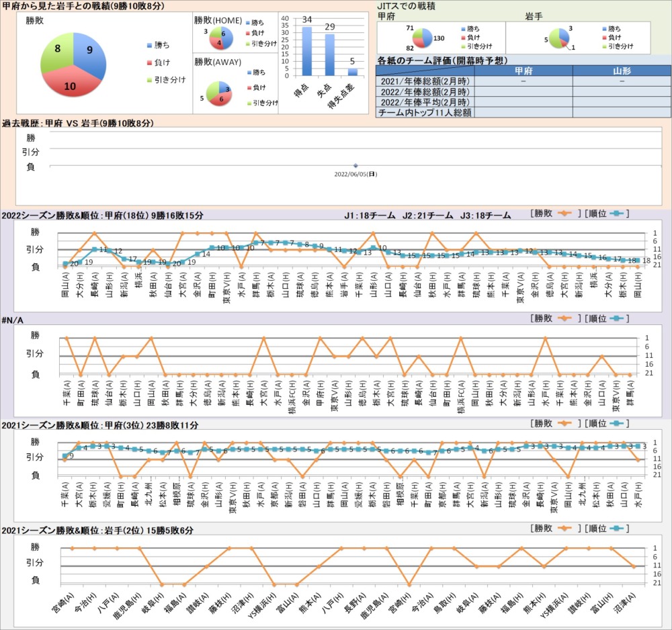Click the 山形 column header in evaluation table
This screenshot has width=672, height=630.
click(622, 71)
